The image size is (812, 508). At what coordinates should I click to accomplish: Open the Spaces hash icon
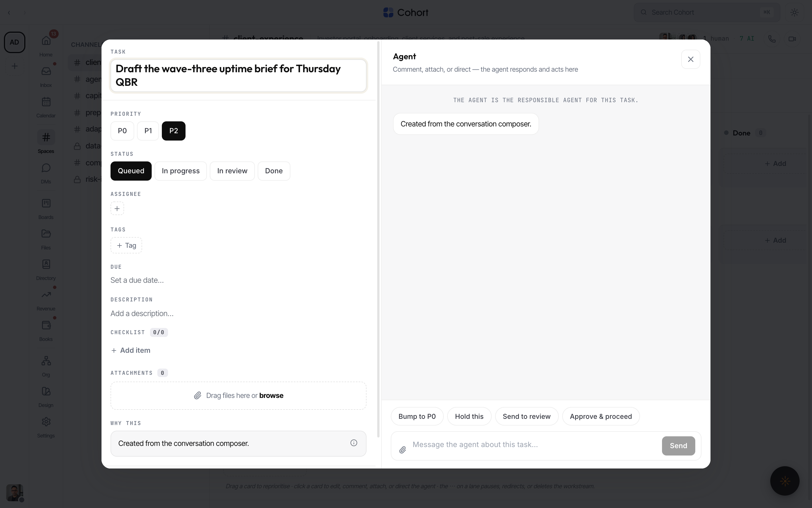(x=46, y=137)
